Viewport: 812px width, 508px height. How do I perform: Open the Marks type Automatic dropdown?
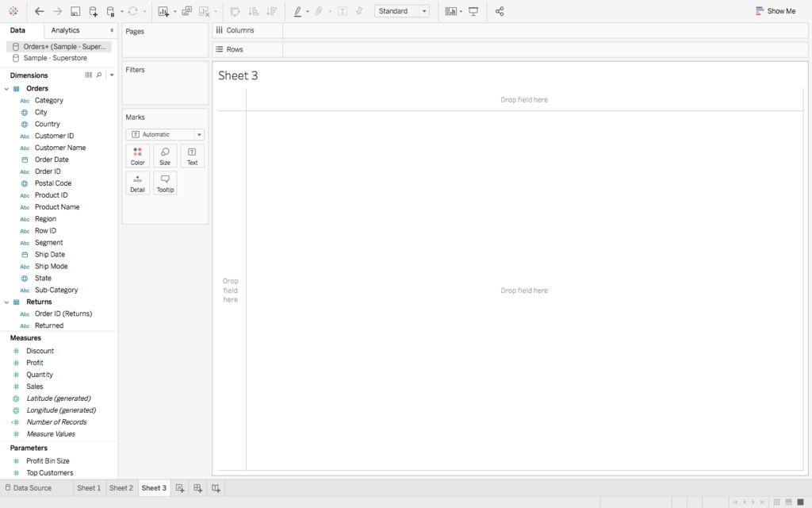(x=165, y=134)
